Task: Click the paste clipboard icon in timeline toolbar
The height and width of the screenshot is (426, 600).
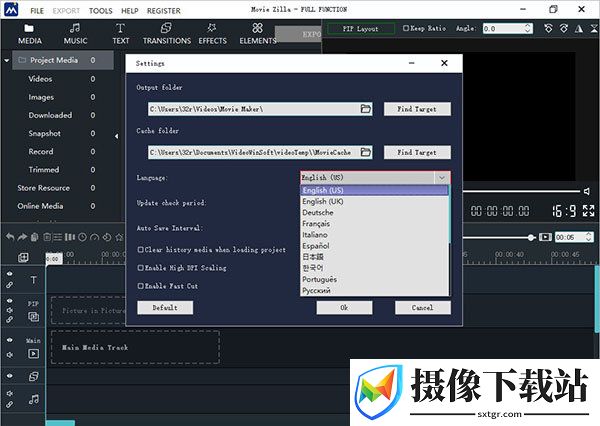Action: click(34, 237)
